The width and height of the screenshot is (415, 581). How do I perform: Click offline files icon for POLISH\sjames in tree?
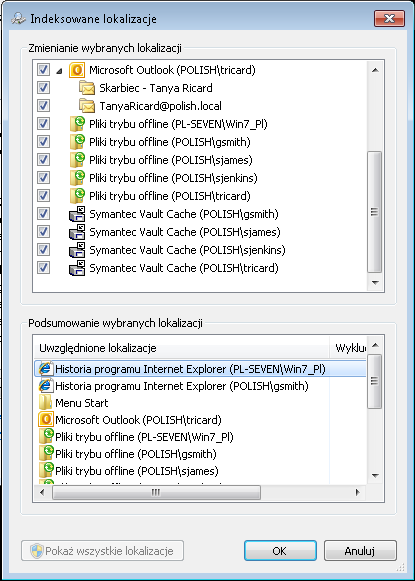(77, 160)
